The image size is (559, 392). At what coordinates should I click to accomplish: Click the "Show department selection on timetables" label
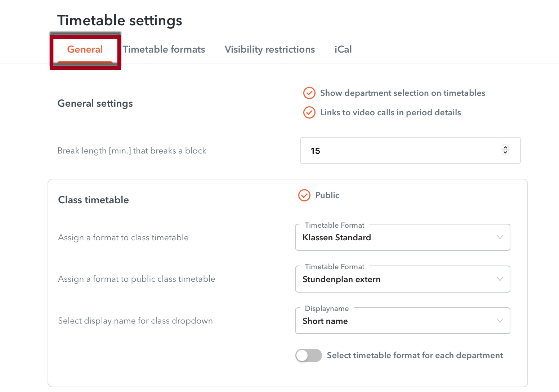click(402, 93)
